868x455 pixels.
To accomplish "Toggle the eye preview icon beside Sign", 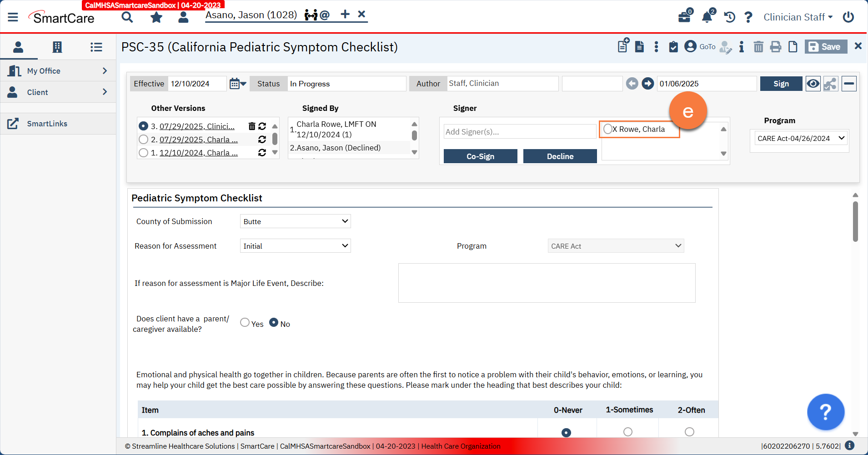I will click(x=813, y=84).
